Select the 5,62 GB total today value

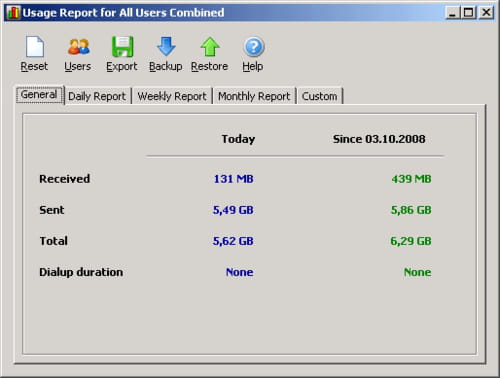click(x=233, y=241)
